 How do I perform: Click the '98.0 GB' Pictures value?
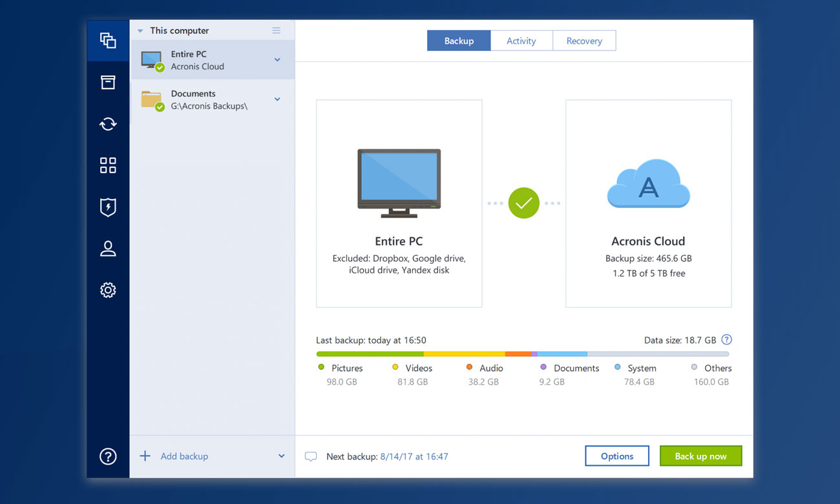click(x=342, y=382)
